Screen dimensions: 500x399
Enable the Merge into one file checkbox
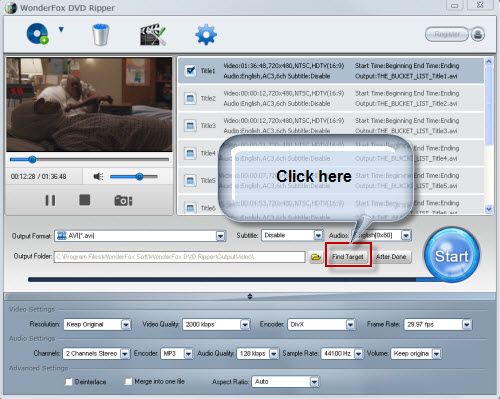pos(128,381)
